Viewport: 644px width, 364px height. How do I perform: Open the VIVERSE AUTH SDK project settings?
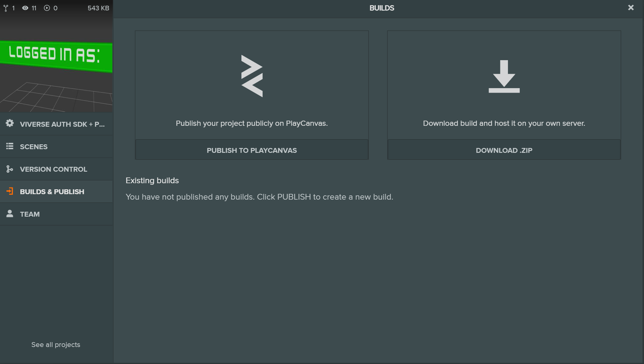pyautogui.click(x=62, y=124)
